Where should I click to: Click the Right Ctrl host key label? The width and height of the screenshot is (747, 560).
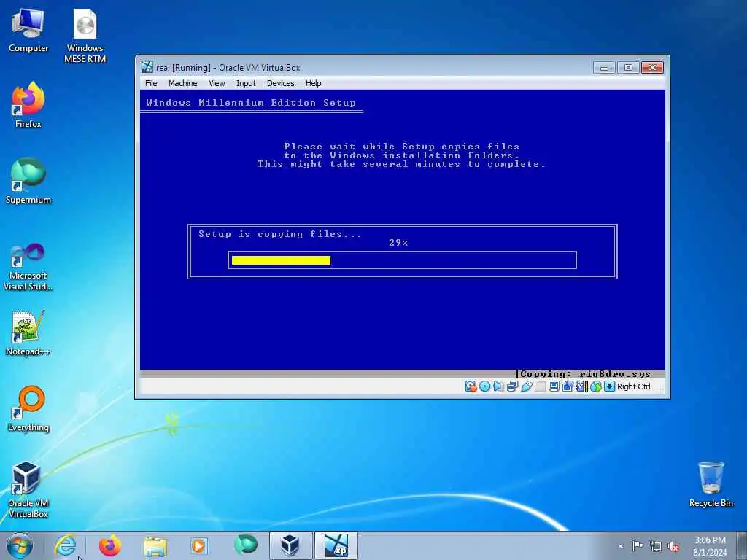634,386
